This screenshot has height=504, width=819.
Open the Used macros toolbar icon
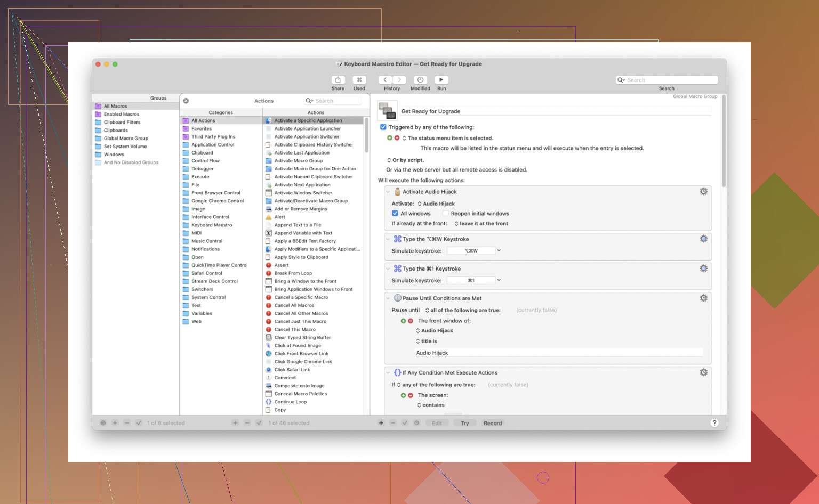359,80
